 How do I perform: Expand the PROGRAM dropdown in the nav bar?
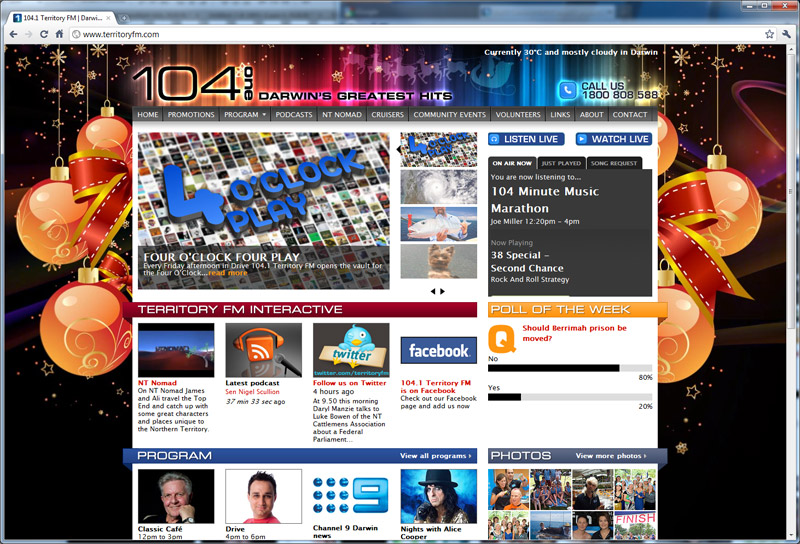[245, 115]
